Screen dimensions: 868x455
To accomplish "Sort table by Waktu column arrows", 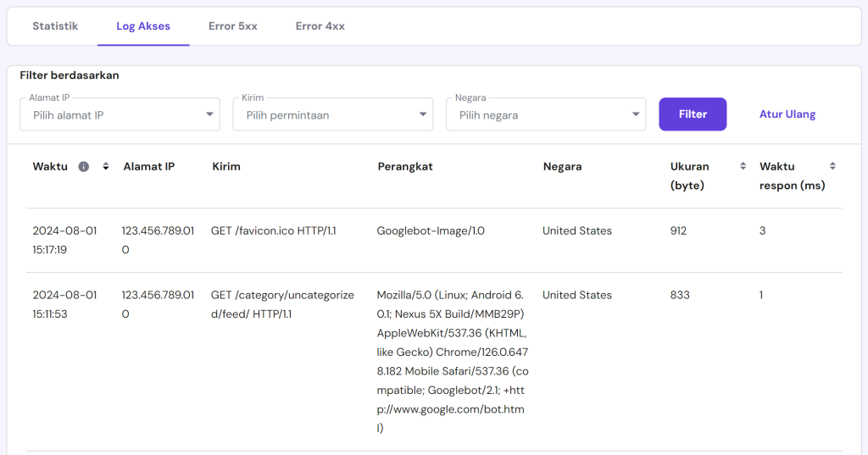I will (x=106, y=167).
